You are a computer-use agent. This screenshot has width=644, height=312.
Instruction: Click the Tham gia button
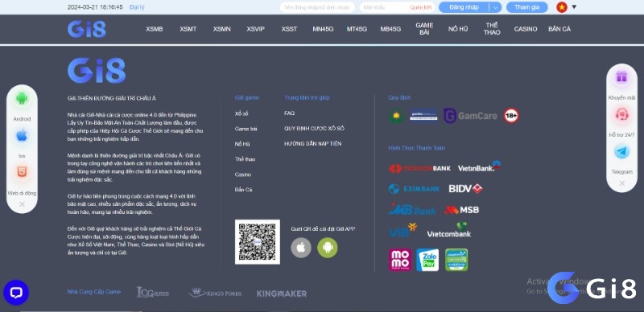click(x=526, y=7)
